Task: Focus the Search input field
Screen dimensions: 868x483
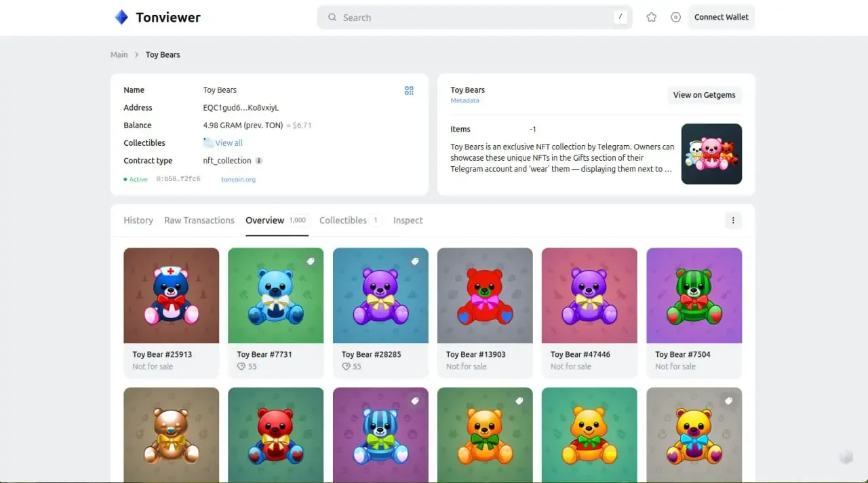Action: (x=475, y=18)
